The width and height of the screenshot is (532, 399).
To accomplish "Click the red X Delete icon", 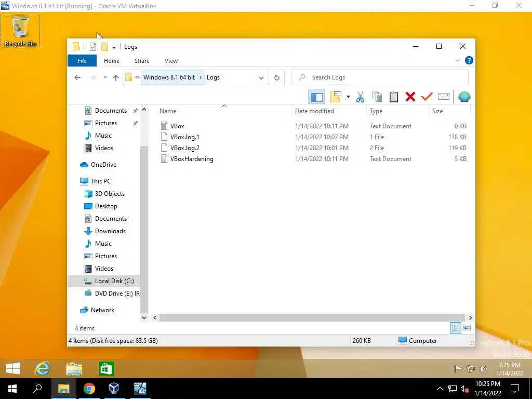I will click(x=410, y=97).
